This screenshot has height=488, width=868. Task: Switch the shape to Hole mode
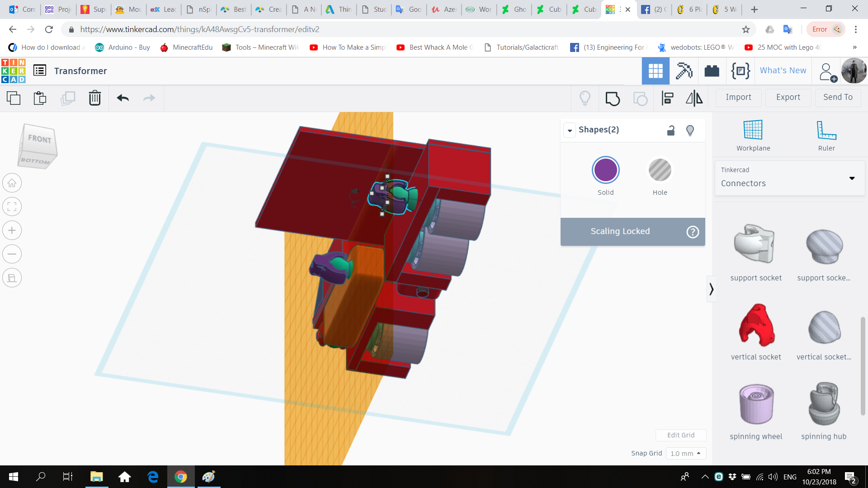(660, 170)
